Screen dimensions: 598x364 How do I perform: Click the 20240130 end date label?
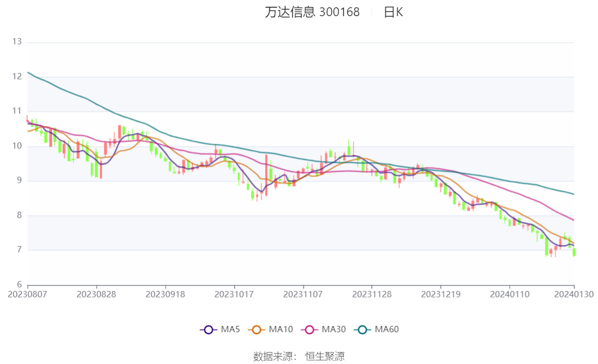point(574,294)
